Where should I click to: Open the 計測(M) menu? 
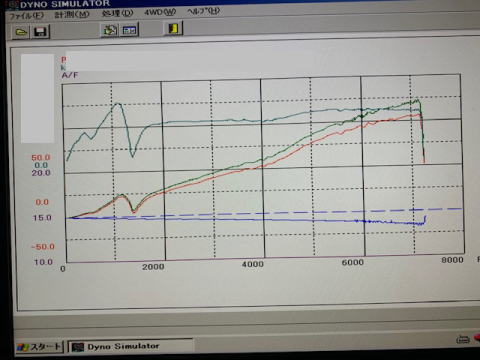72,14
